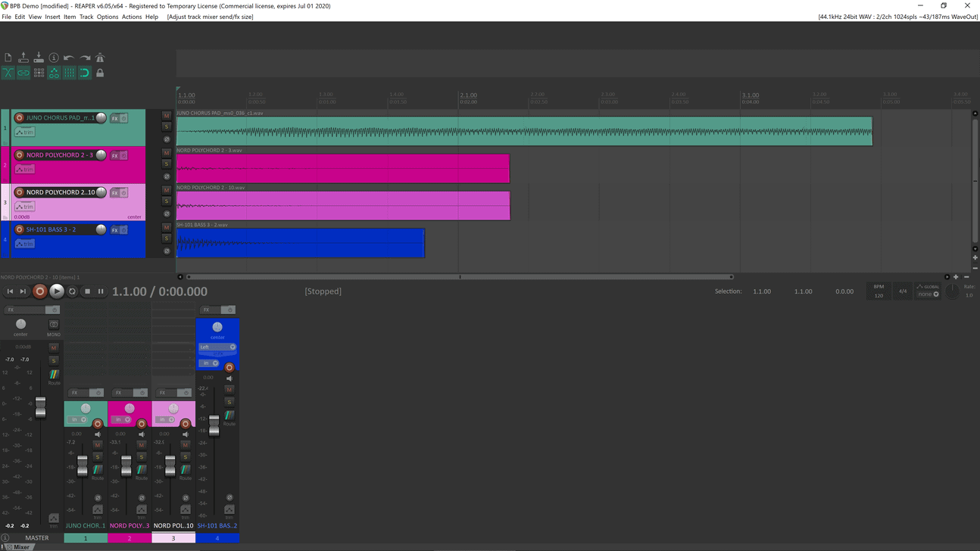The image size is (980, 551).
Task: Open the Options menu
Action: (107, 17)
